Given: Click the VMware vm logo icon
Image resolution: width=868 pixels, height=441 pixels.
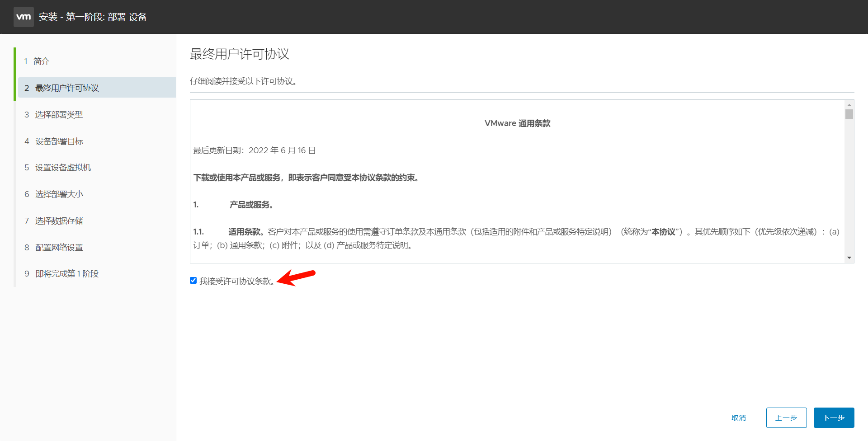Looking at the screenshot, I should coord(24,17).
